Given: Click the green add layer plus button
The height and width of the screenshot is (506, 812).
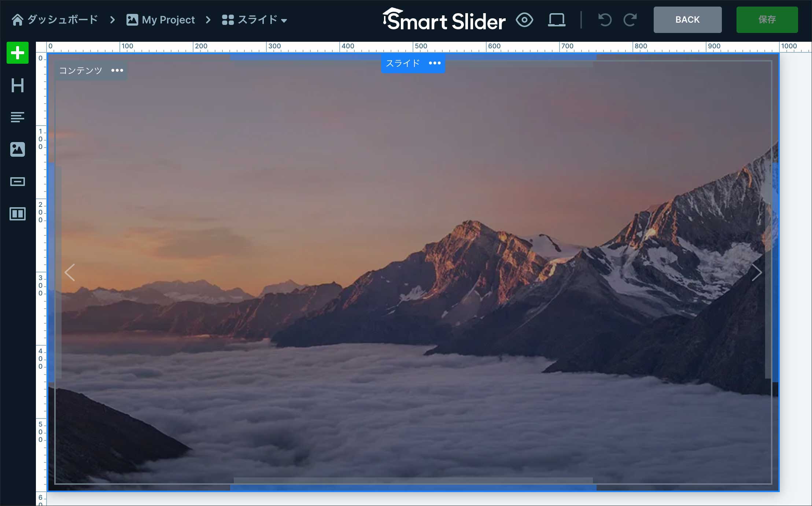Looking at the screenshot, I should pos(18,53).
